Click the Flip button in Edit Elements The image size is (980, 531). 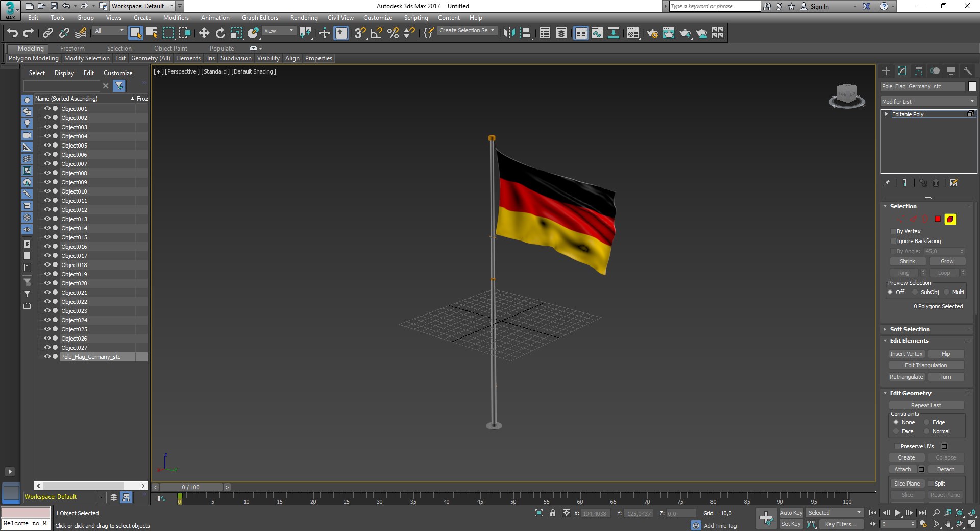946,354
